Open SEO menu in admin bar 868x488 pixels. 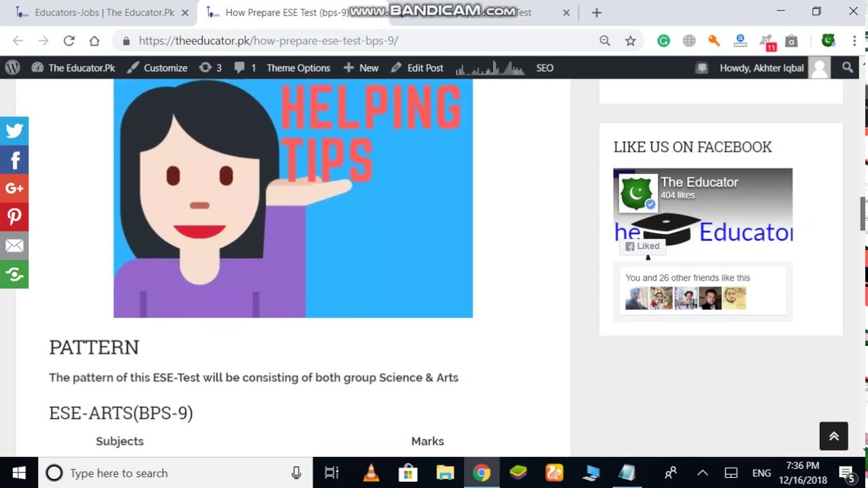coord(545,68)
